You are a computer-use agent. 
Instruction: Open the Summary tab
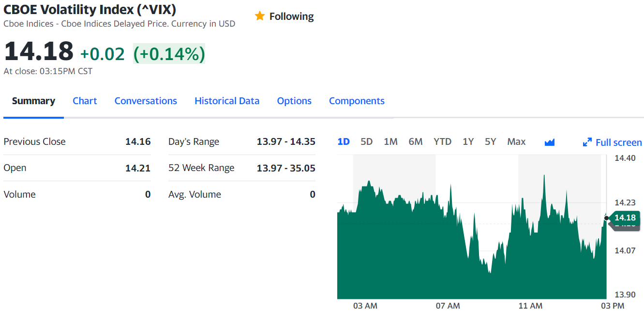coord(33,101)
